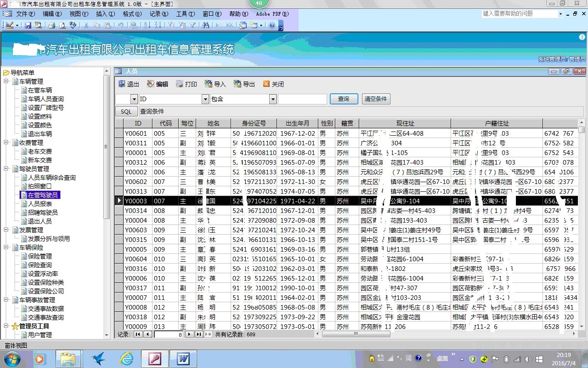
Task: Click the 导出 export button
Action: (x=244, y=84)
